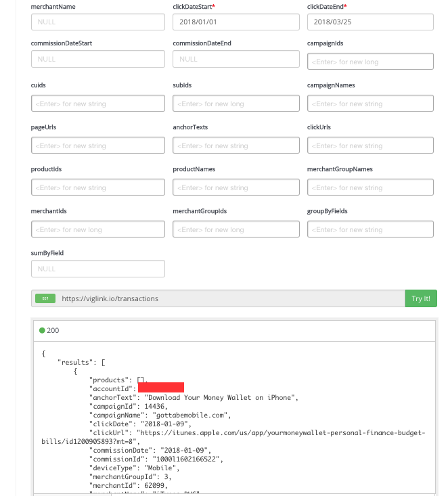Click the commissionDate line in response
The height and width of the screenshot is (496, 448).
(150, 450)
